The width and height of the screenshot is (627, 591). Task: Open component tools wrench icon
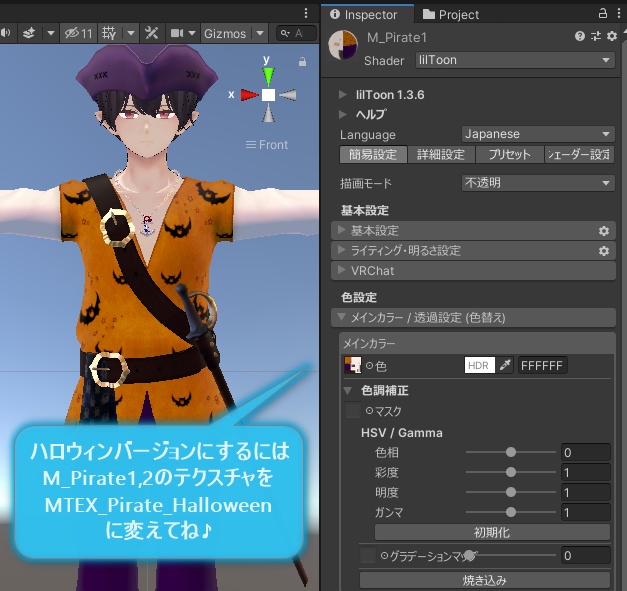152,33
